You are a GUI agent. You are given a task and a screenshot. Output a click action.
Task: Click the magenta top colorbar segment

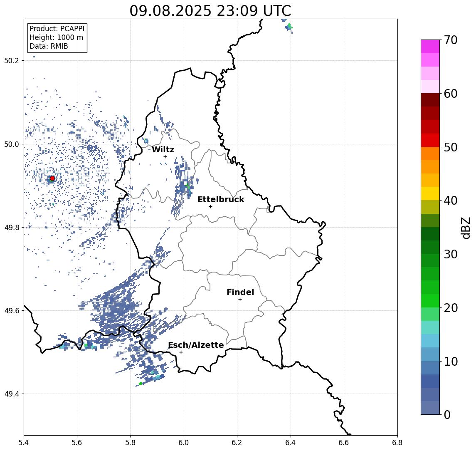(430, 47)
